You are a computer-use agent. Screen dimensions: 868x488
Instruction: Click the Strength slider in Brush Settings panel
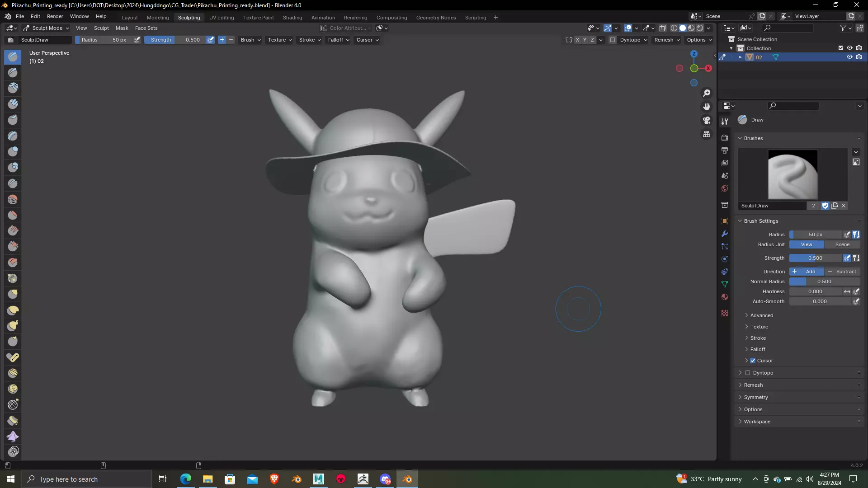pyautogui.click(x=816, y=258)
